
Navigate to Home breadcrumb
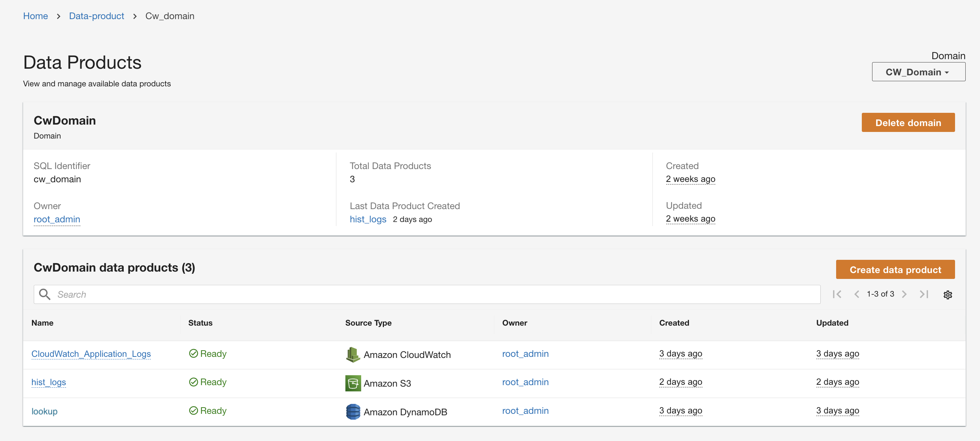click(35, 16)
